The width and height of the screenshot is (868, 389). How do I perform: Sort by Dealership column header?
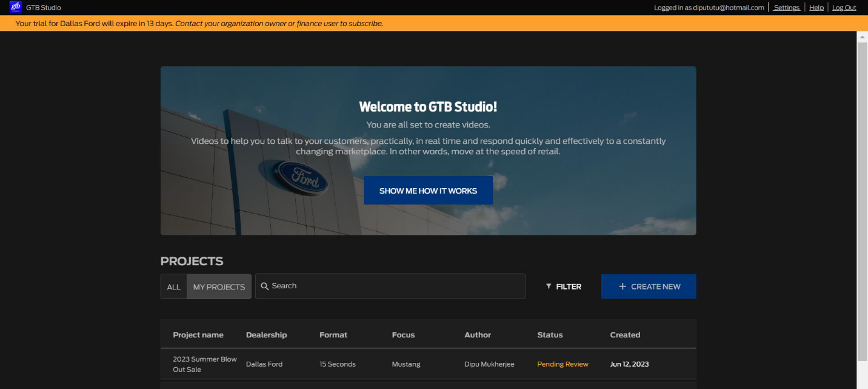[x=267, y=335]
